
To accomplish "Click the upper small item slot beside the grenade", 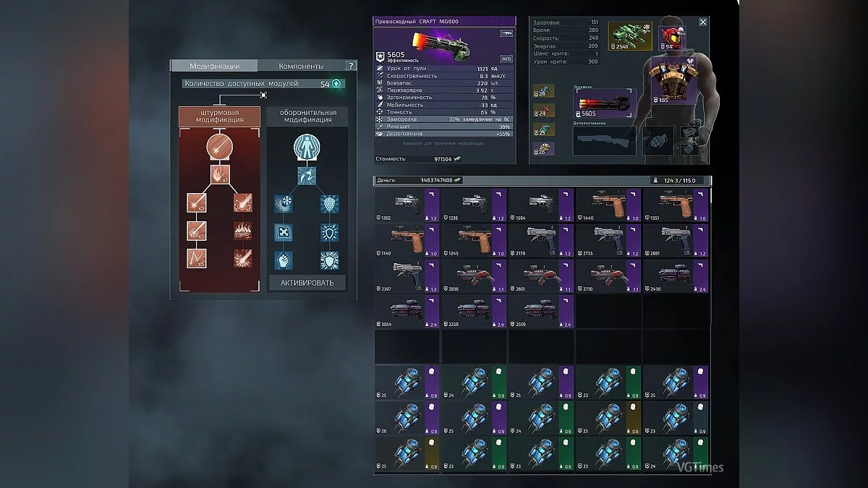I will tap(689, 131).
